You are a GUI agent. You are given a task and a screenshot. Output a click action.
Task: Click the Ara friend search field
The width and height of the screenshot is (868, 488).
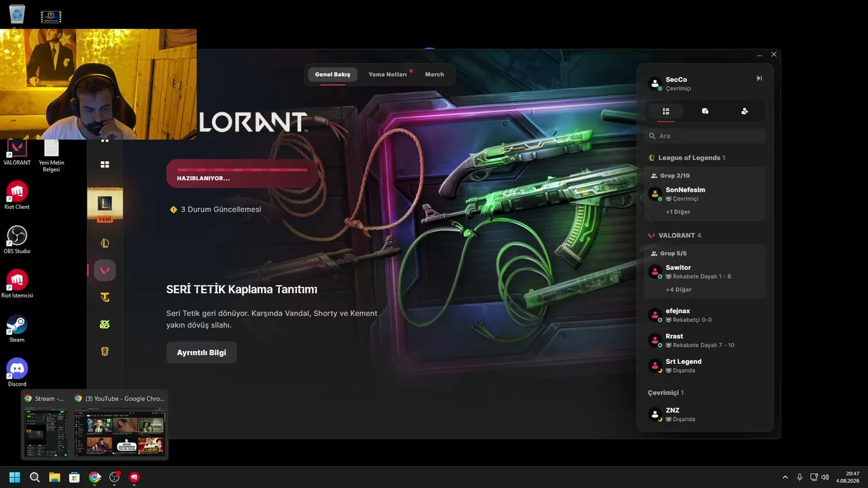click(x=705, y=136)
